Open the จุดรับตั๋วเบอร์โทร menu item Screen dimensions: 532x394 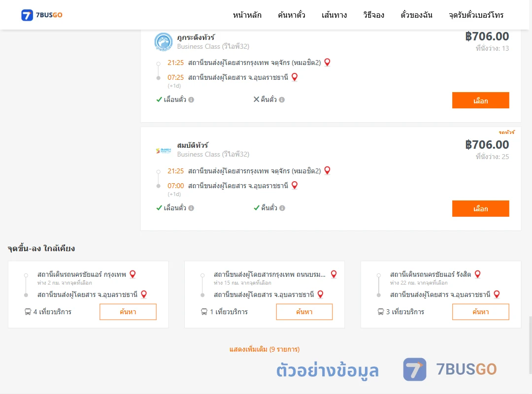tap(476, 15)
